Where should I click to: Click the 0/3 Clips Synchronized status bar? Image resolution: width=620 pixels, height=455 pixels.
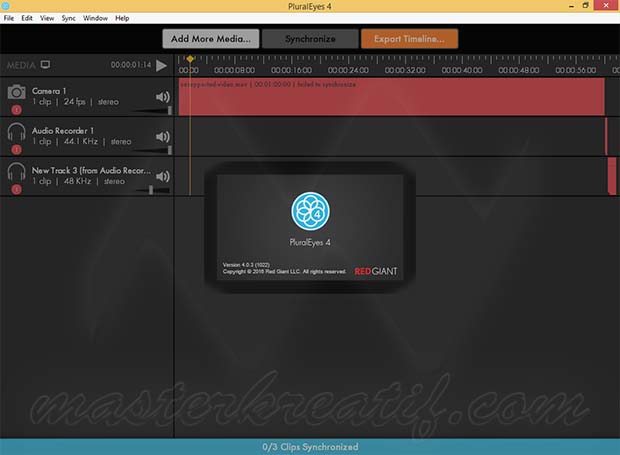pos(310,447)
